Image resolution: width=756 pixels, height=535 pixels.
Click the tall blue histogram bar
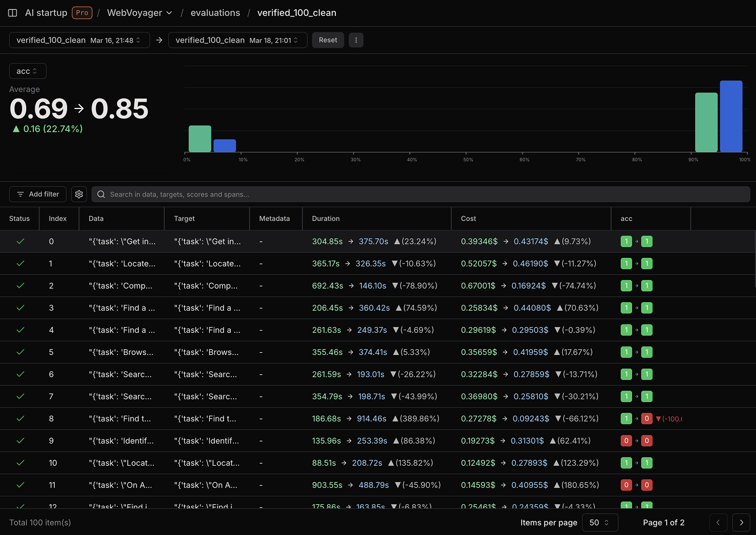click(x=731, y=116)
